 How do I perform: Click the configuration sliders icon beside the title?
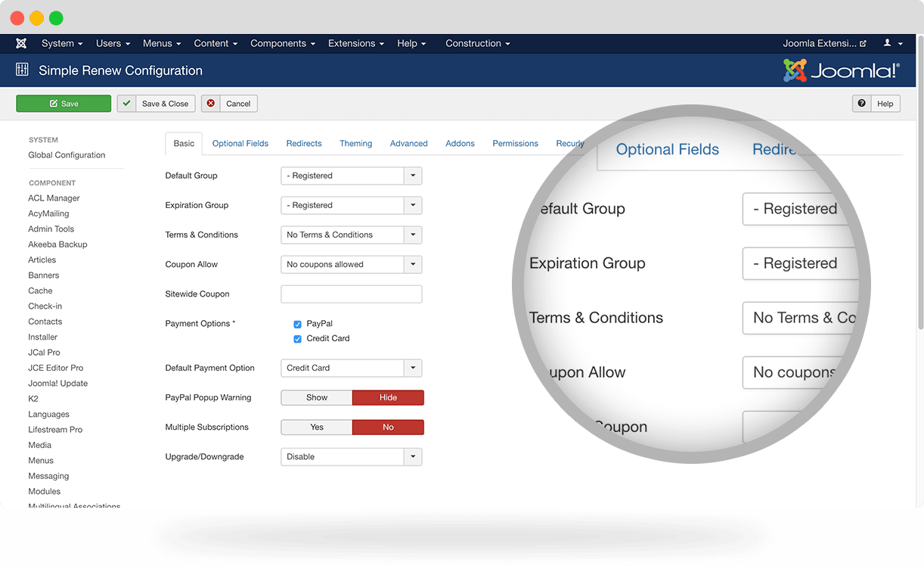point(22,70)
